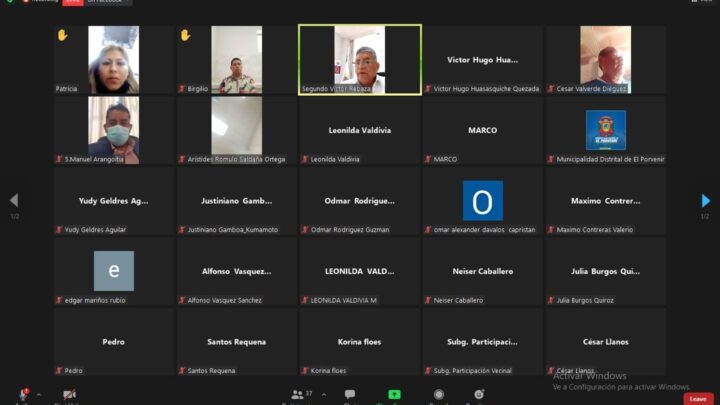Click the 'MARCO' center tile name
The width and height of the screenshot is (720, 405).
point(483,130)
